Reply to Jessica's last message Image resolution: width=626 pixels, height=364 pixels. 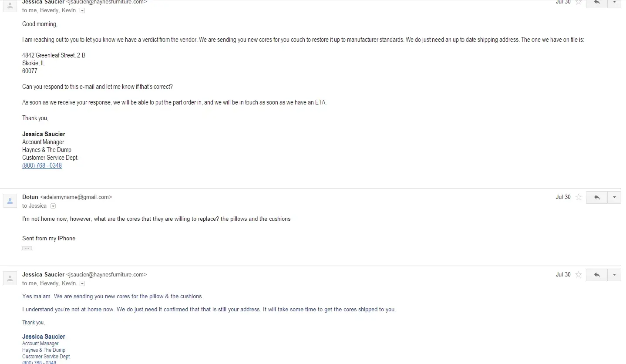pyautogui.click(x=596, y=275)
